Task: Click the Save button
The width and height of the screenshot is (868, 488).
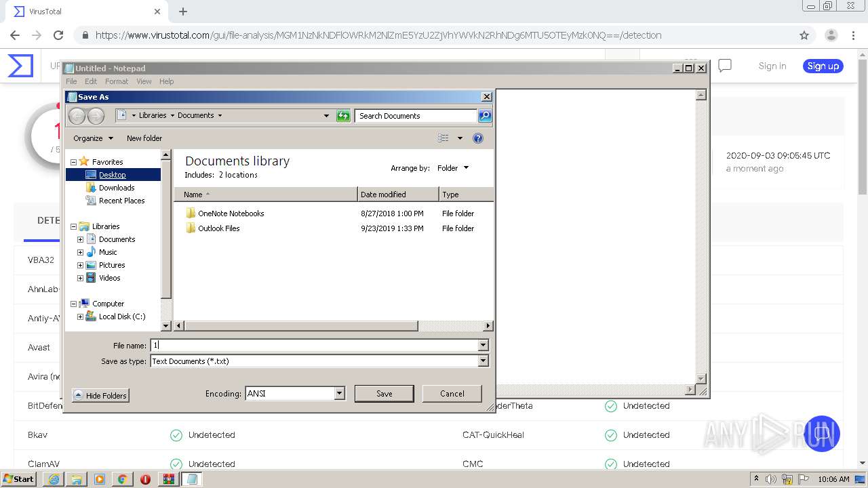Action: 384,394
